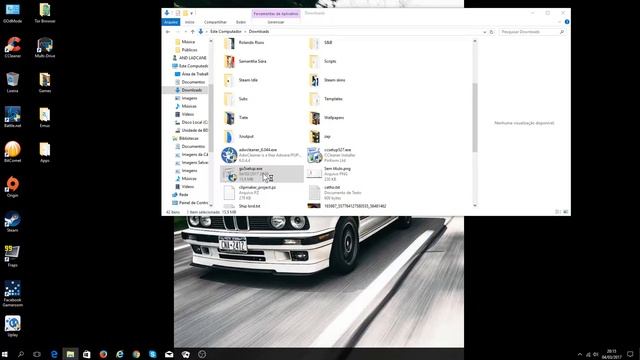This screenshot has width=640, height=360.
Task: Click the Up one level arrow
Action: tap(193, 31)
